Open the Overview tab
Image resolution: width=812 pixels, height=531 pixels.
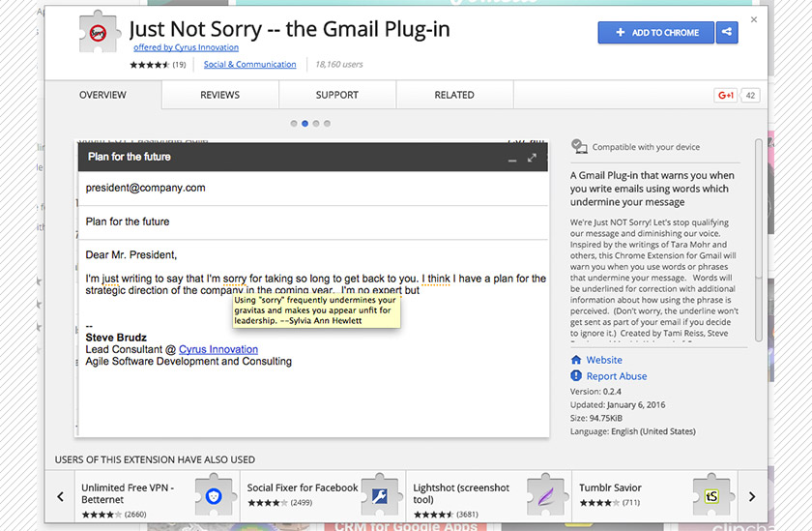tap(102, 95)
